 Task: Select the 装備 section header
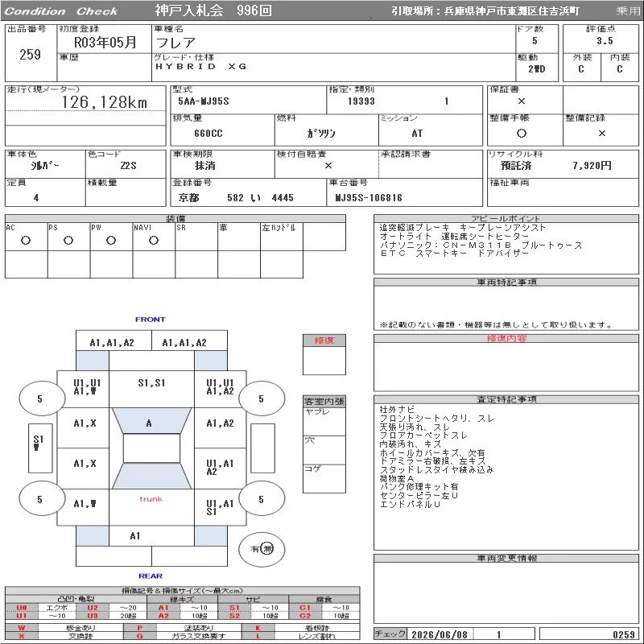coord(175,218)
